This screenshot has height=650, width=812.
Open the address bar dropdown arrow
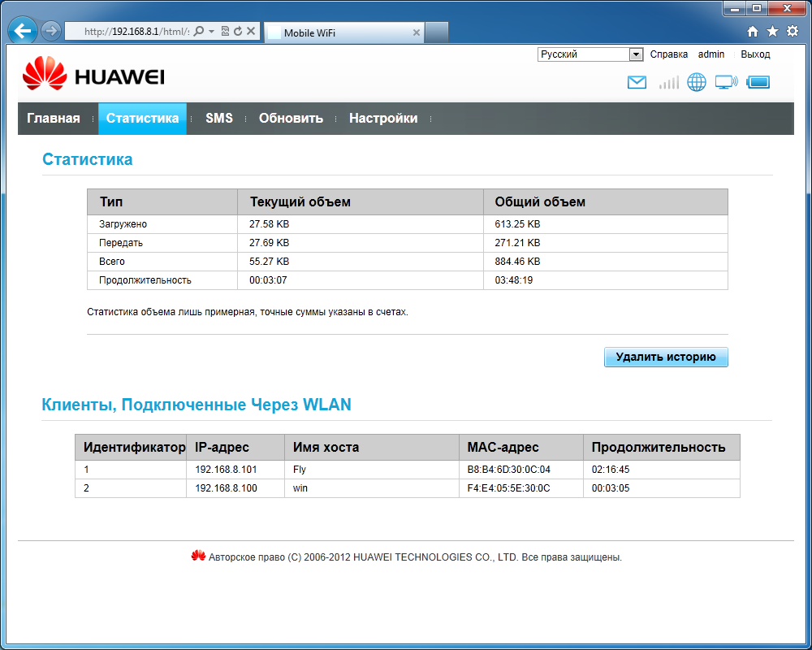click(x=211, y=31)
